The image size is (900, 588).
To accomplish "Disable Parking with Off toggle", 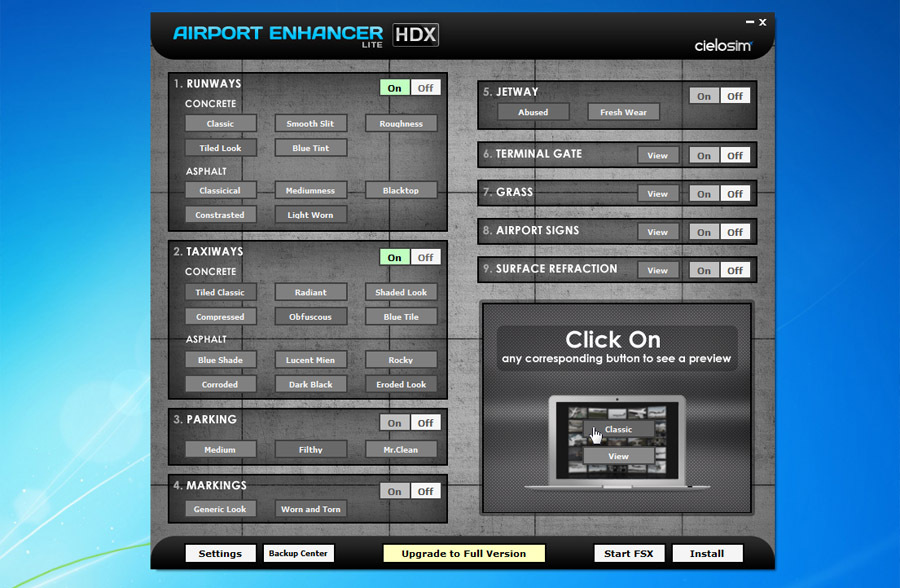I will click(x=425, y=423).
